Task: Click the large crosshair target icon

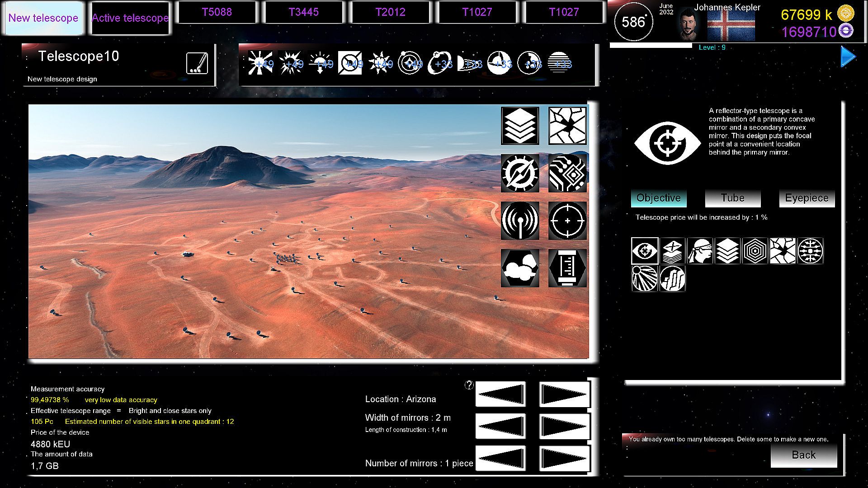Action: click(567, 221)
